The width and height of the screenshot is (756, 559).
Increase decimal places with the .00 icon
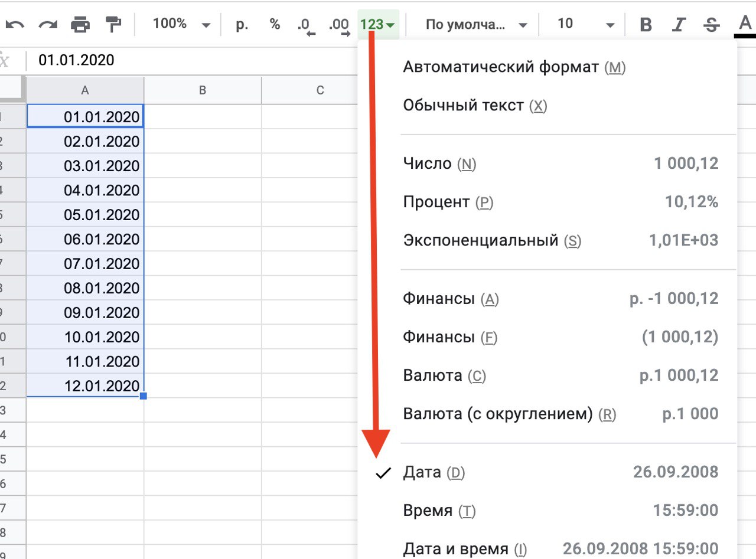coord(339,25)
